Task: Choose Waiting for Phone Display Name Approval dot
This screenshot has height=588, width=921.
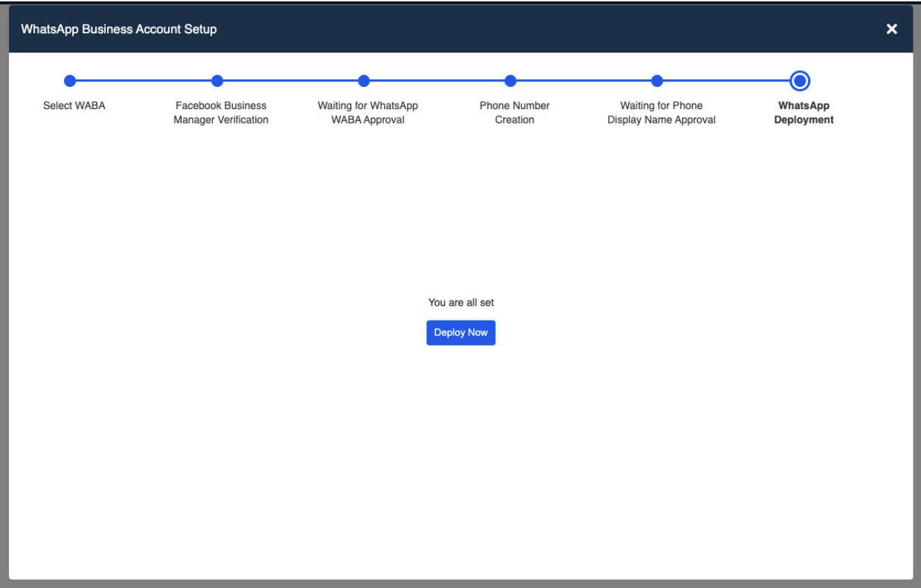Action: [x=657, y=81]
